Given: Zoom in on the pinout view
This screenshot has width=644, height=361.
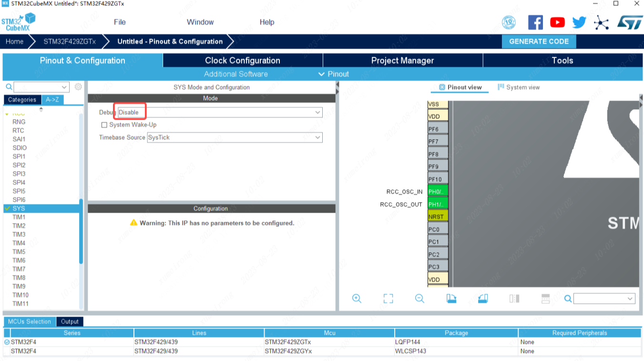Looking at the screenshot, I should click(x=357, y=299).
